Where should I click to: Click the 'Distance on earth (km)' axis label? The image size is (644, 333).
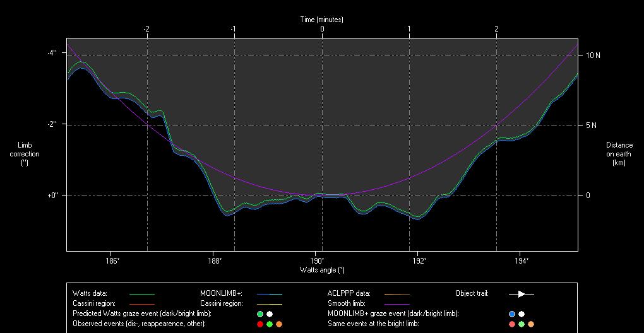(x=619, y=154)
